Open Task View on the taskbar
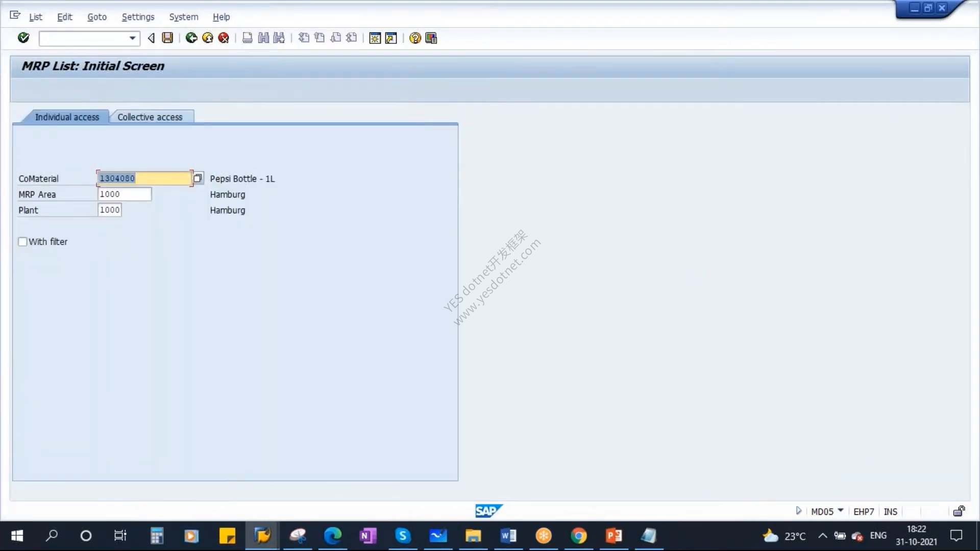 coord(120,536)
